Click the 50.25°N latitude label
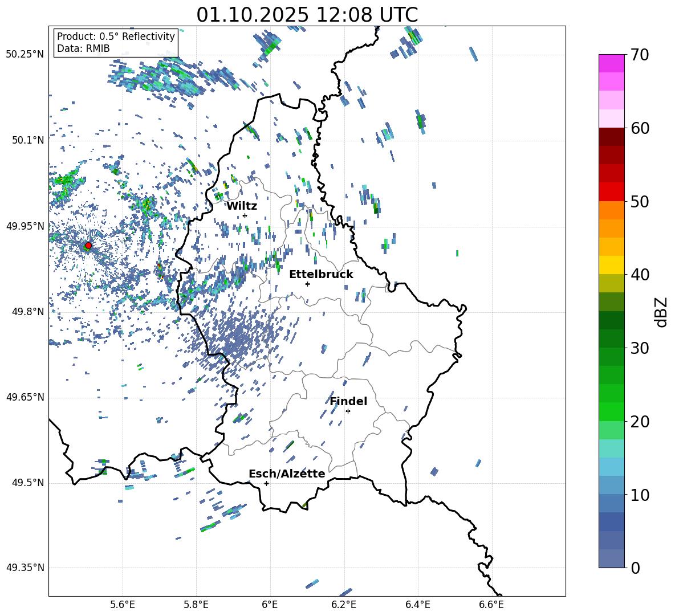 click(25, 55)
